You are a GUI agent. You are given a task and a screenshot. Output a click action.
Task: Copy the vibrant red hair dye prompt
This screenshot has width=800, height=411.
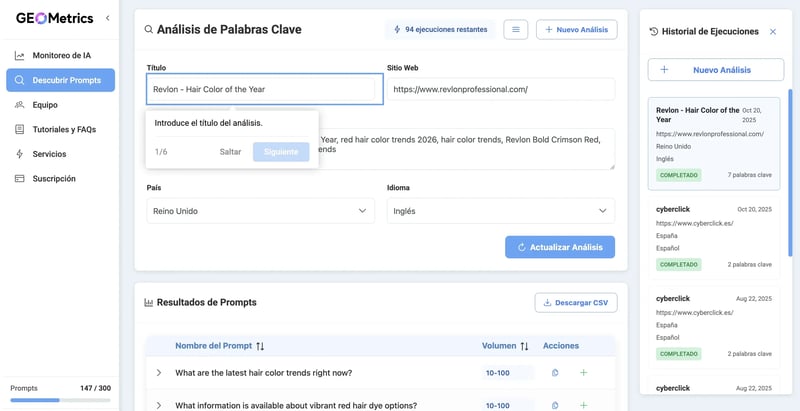pos(555,405)
